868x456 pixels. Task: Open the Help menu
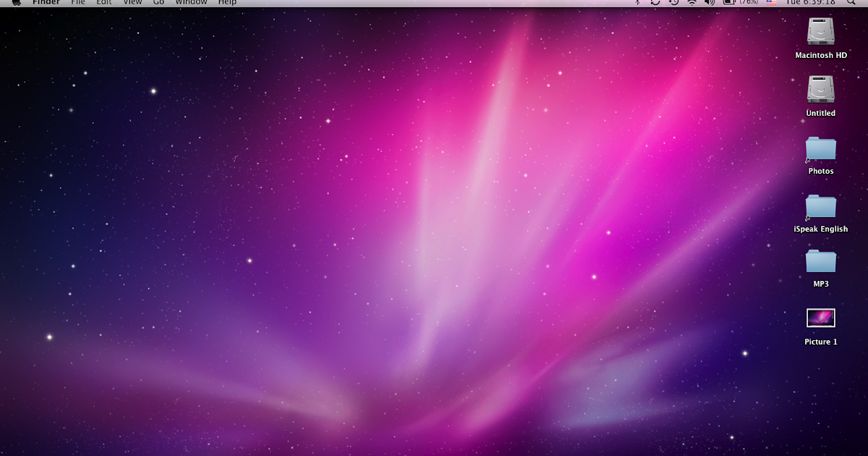pyautogui.click(x=227, y=2)
